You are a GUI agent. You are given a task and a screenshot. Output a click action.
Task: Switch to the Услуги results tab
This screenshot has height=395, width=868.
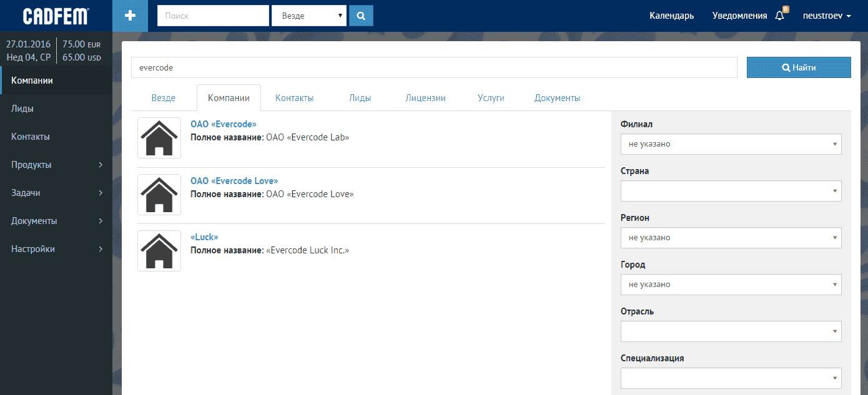(x=491, y=98)
